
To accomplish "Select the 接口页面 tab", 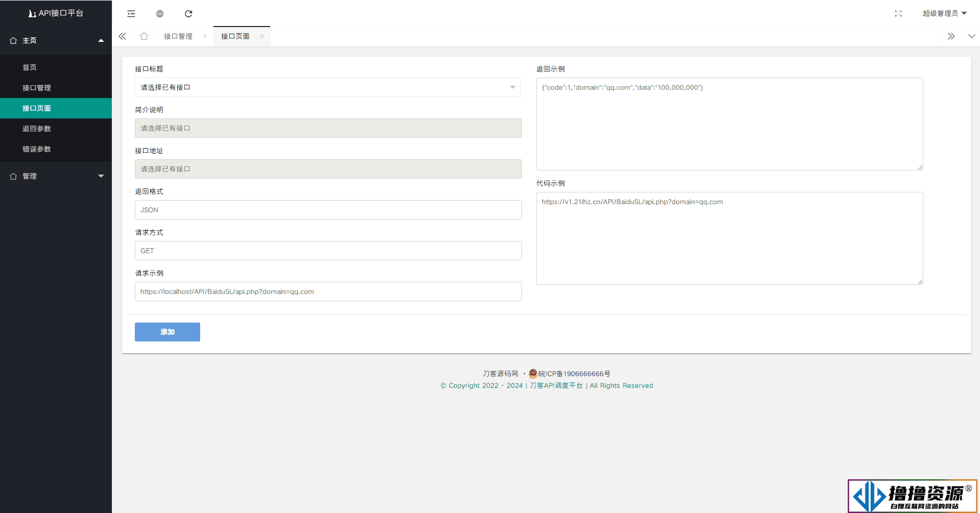I will point(235,36).
